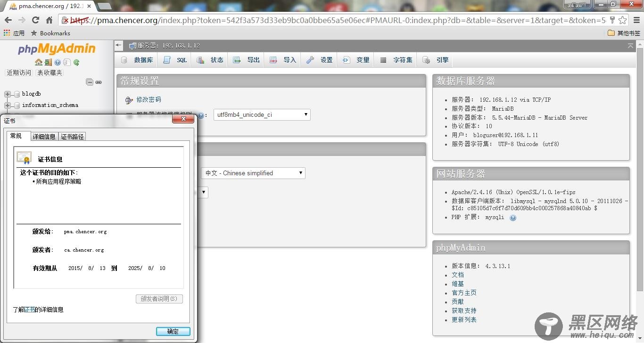Screen dimensions: 644x343
Task: Open the utf8mb4_unicode_ci collation dropdown
Action: coord(262,114)
